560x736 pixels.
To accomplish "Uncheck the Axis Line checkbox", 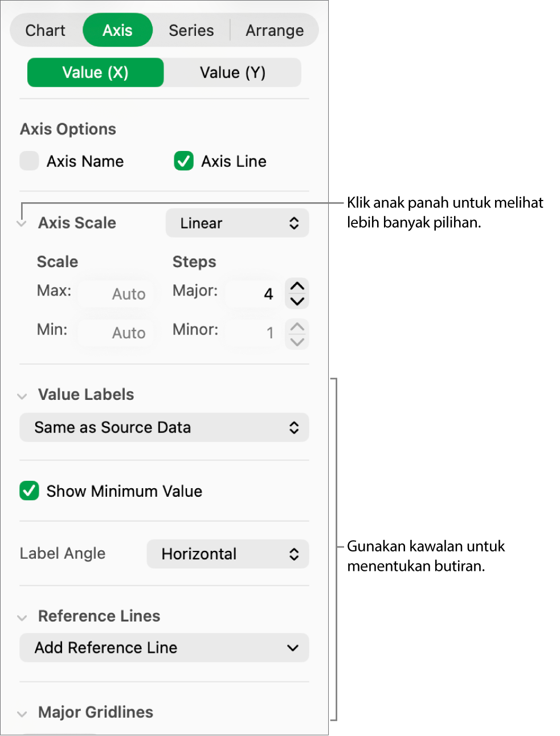I will tap(184, 161).
